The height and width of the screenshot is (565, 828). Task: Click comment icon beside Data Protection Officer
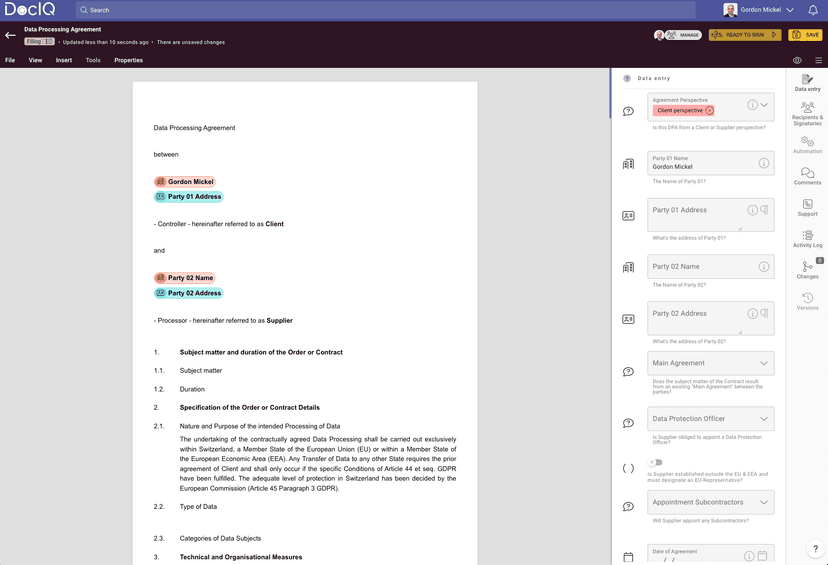628,423
